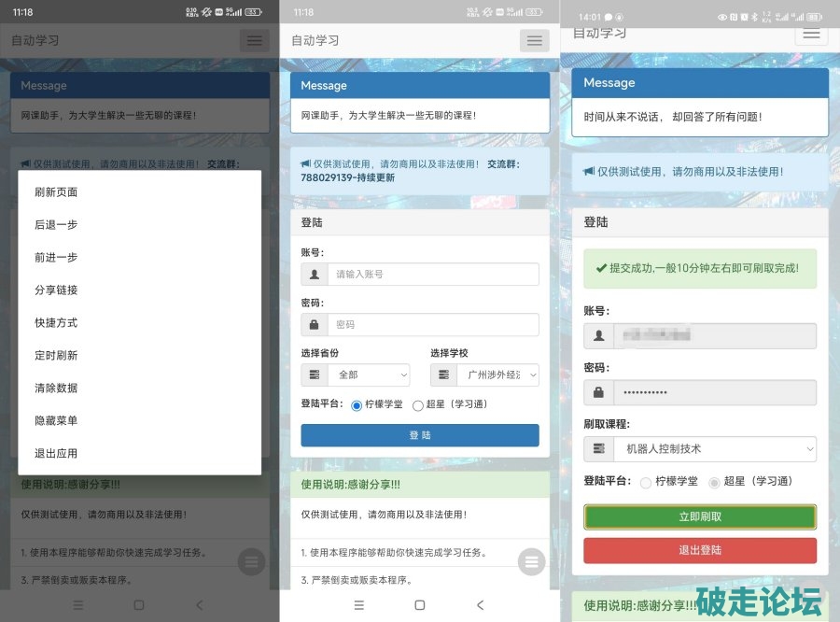
Task: Click the megaphone icon in the notice without 交流群
Action: point(589,172)
